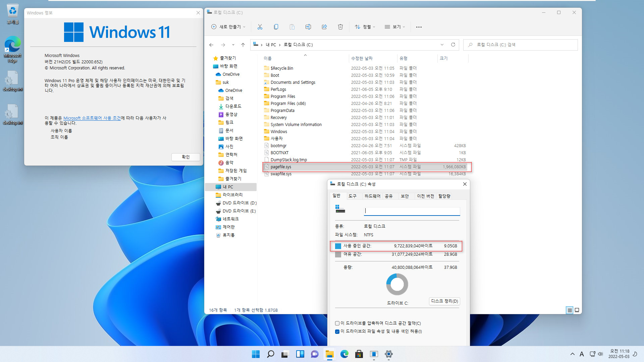Open the 이전 버전 tab in properties

[425, 196]
